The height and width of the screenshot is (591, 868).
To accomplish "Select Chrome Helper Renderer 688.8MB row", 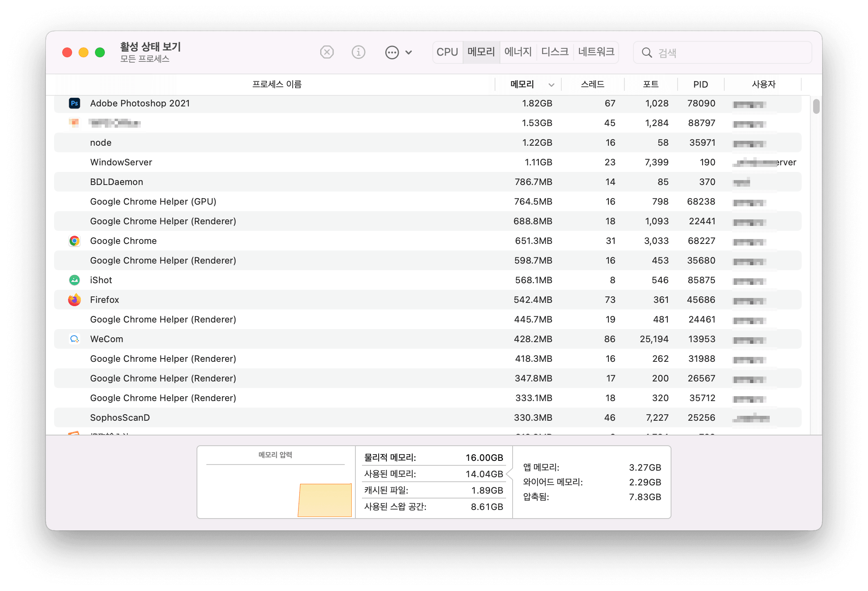I will click(x=427, y=221).
